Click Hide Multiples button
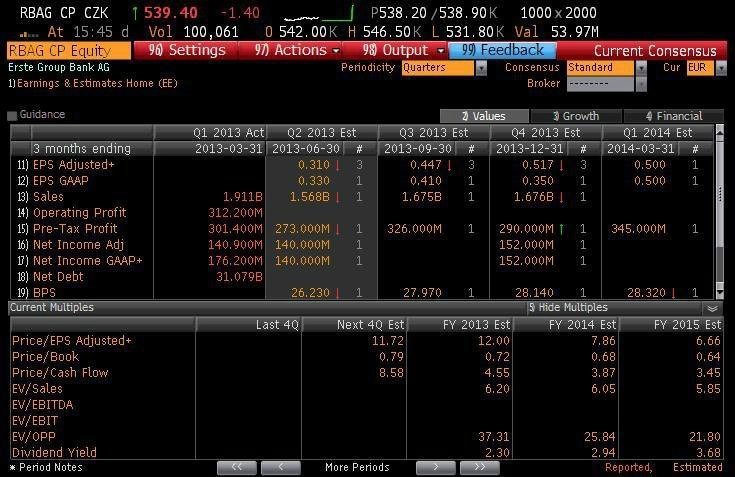This screenshot has width=735, height=477. pos(568,307)
